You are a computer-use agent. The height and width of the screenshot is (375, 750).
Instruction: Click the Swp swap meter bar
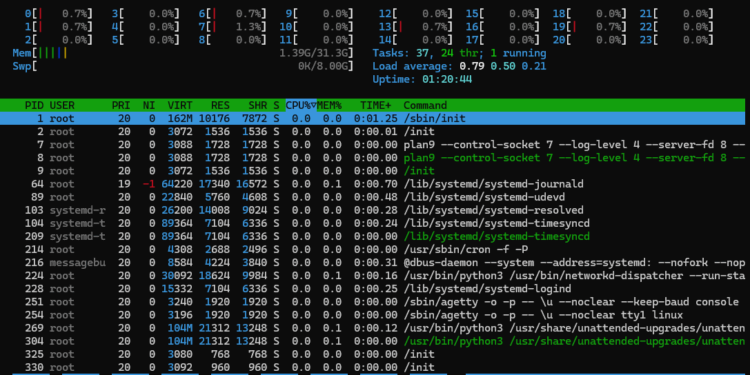coord(183,66)
